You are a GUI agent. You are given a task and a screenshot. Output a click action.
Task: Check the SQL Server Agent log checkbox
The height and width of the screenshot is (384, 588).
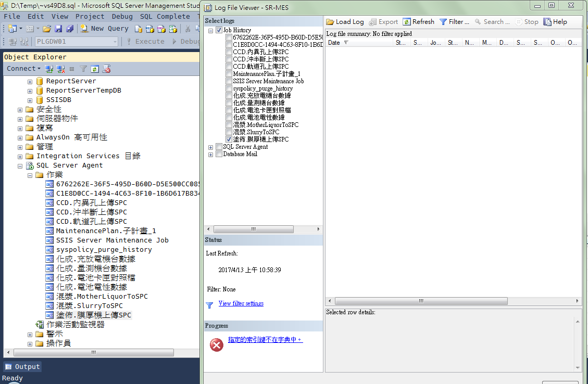point(219,147)
